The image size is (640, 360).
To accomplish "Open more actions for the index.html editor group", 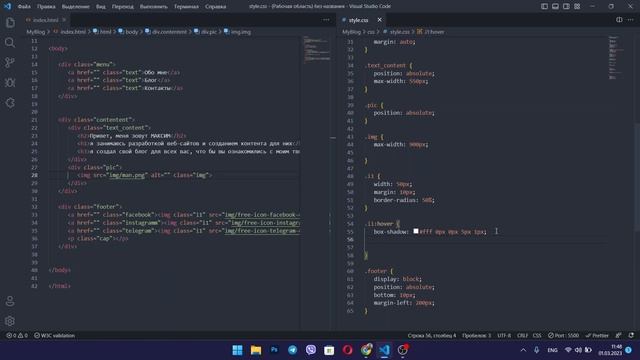I will [x=326, y=20].
